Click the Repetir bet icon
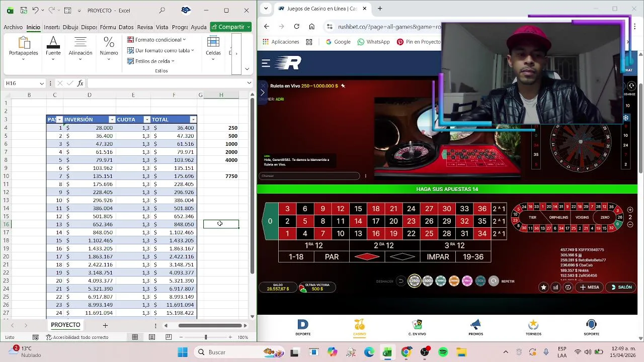Screen dimensions: 644x362 pyautogui.click(x=494, y=281)
